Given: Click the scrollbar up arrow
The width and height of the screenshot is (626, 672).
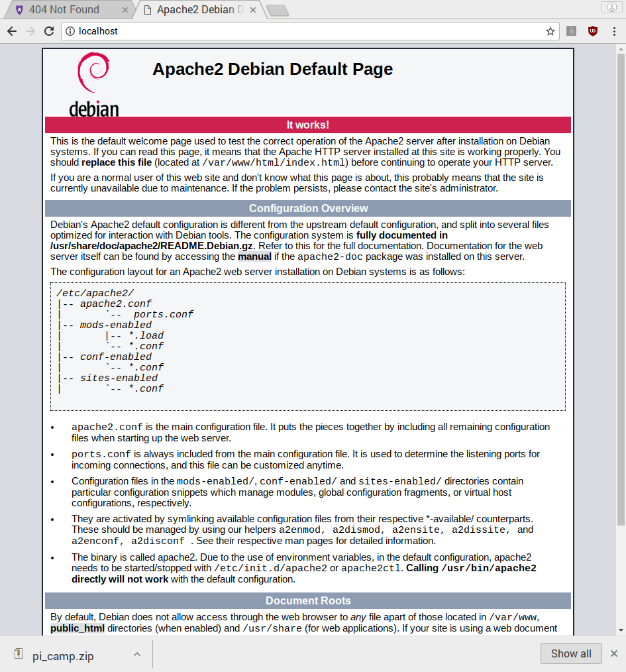Looking at the screenshot, I should pyautogui.click(x=621, y=49).
